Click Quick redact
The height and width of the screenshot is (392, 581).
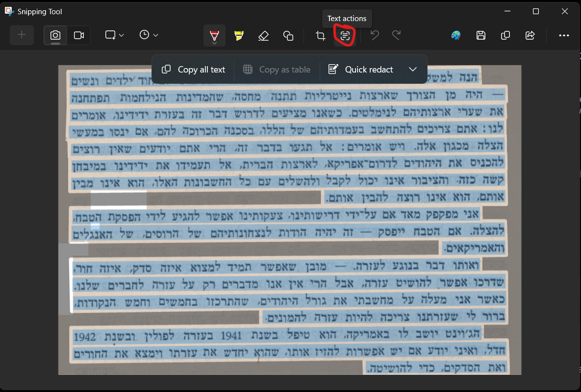pos(360,70)
